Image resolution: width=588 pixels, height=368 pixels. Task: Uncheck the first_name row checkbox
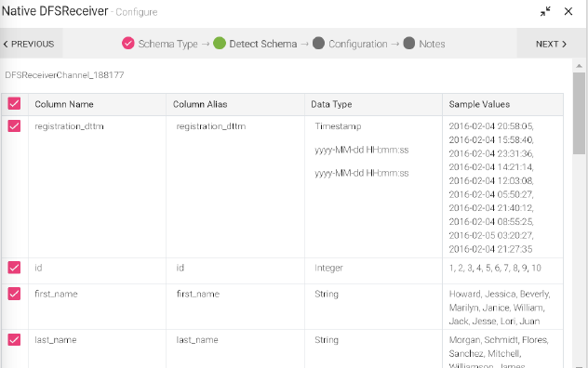point(14,294)
